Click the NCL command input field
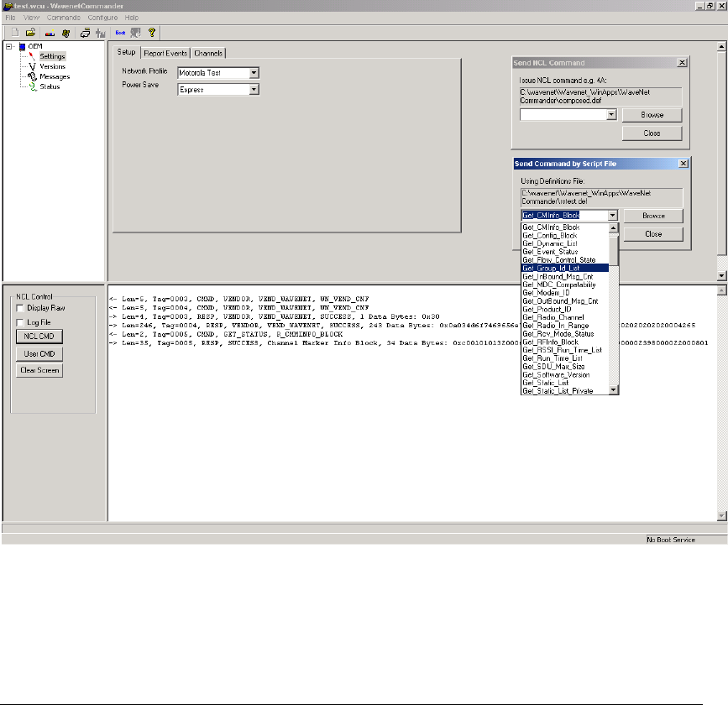Viewport: 728px width, 705px height. point(563,115)
